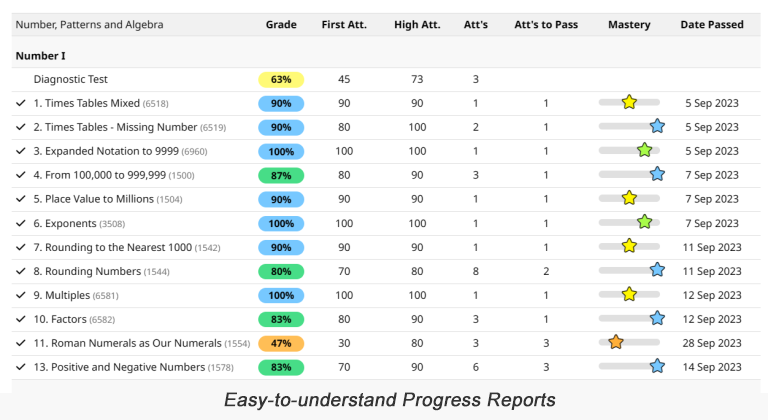This screenshot has width=768, height=420.
Task: Click the Grade column header
Action: (281, 24)
